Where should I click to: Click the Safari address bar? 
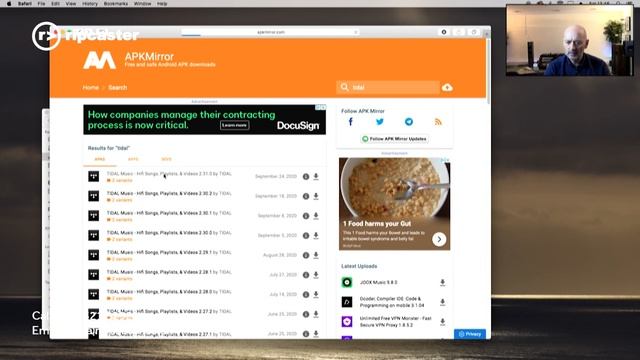coord(271,32)
